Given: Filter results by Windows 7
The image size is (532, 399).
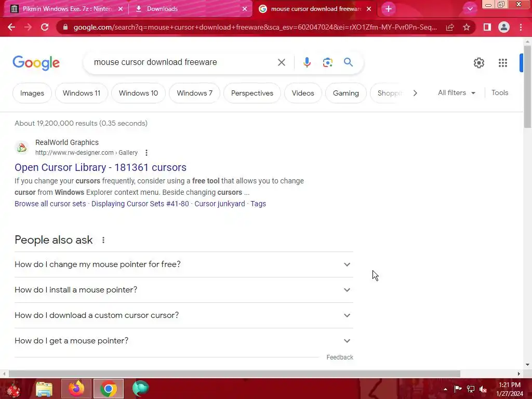Looking at the screenshot, I should click(x=194, y=93).
